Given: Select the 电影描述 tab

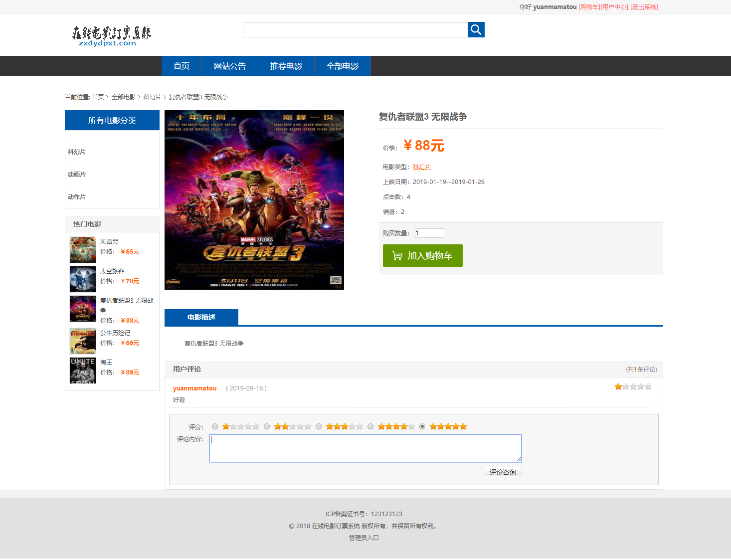Looking at the screenshot, I should point(200,317).
